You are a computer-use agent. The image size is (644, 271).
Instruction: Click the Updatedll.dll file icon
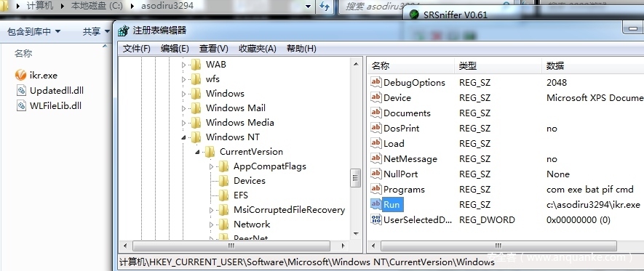tap(21, 91)
